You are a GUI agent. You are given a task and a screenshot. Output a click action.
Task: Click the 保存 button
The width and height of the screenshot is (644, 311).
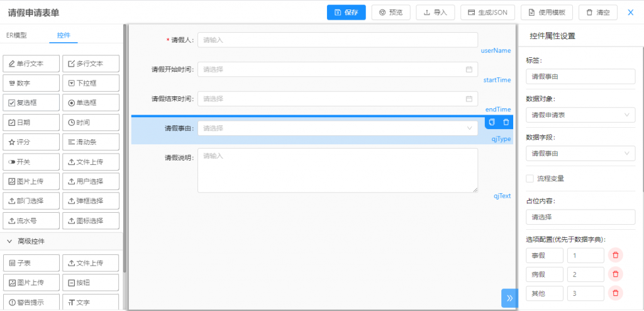tap(346, 12)
